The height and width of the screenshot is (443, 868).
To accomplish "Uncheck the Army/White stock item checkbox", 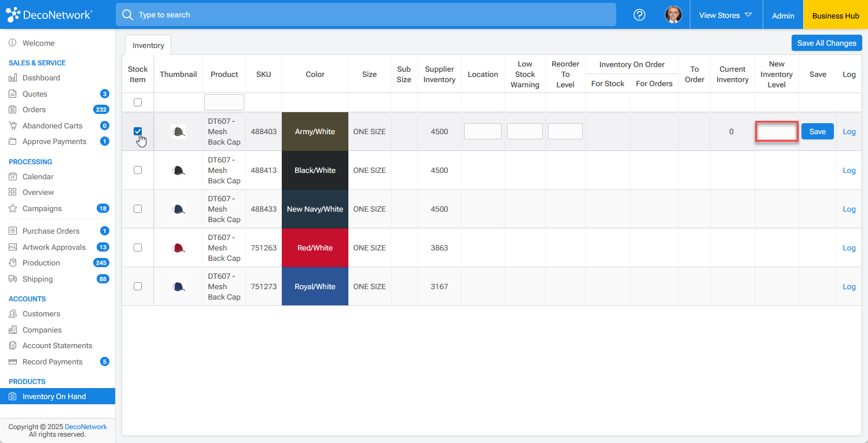I will pos(138,131).
